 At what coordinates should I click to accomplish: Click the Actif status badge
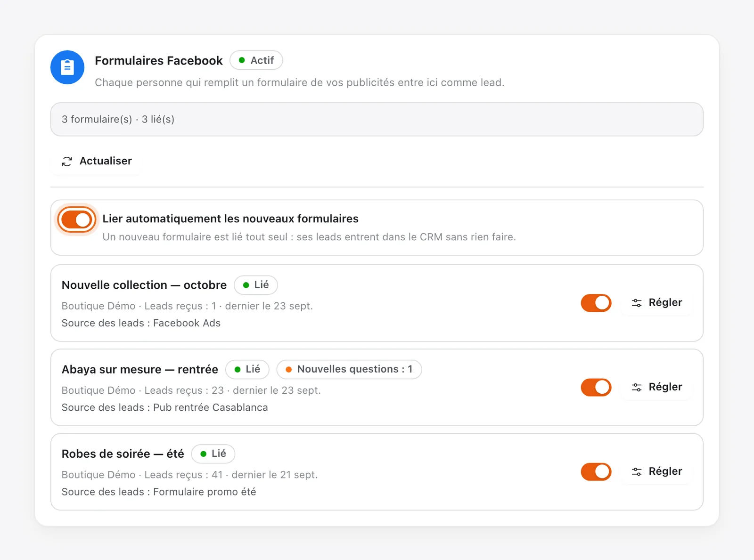[256, 60]
